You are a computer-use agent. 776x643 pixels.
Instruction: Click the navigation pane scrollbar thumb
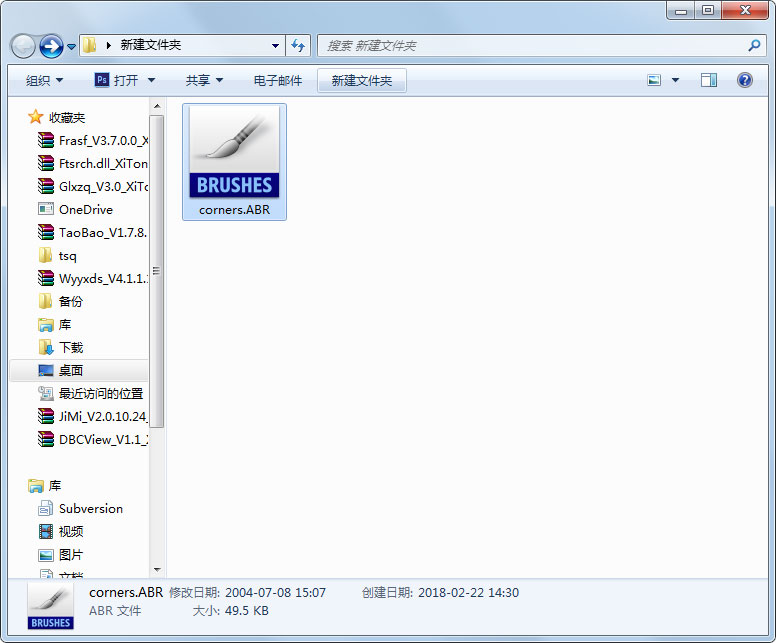tap(157, 271)
